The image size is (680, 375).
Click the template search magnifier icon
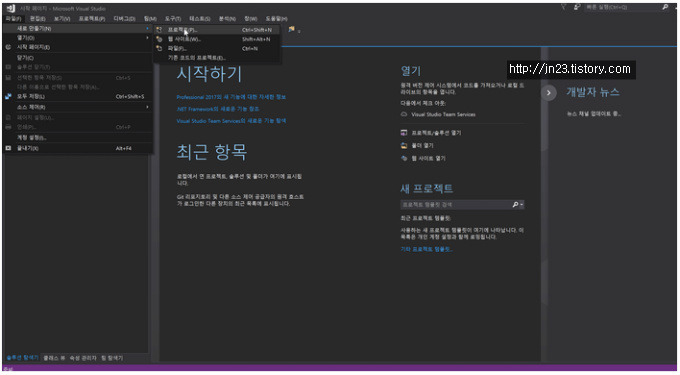515,204
